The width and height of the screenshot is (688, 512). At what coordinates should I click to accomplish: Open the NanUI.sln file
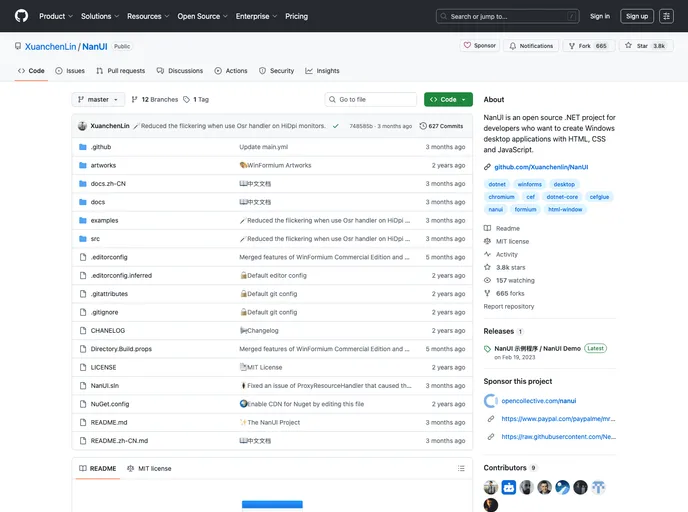coord(105,386)
